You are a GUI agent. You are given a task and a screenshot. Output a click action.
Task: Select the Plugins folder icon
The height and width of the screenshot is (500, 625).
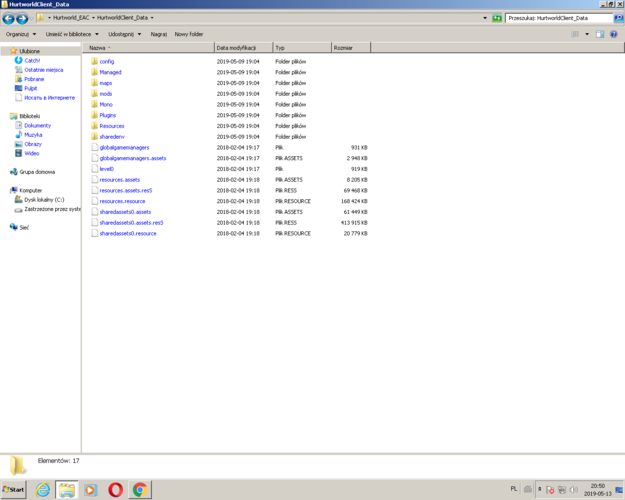pyautogui.click(x=94, y=115)
